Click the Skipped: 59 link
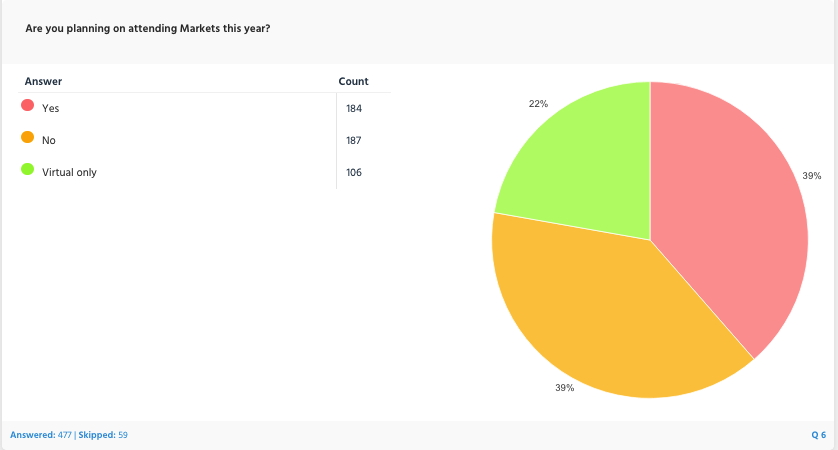The height and width of the screenshot is (450, 838). (x=106, y=435)
